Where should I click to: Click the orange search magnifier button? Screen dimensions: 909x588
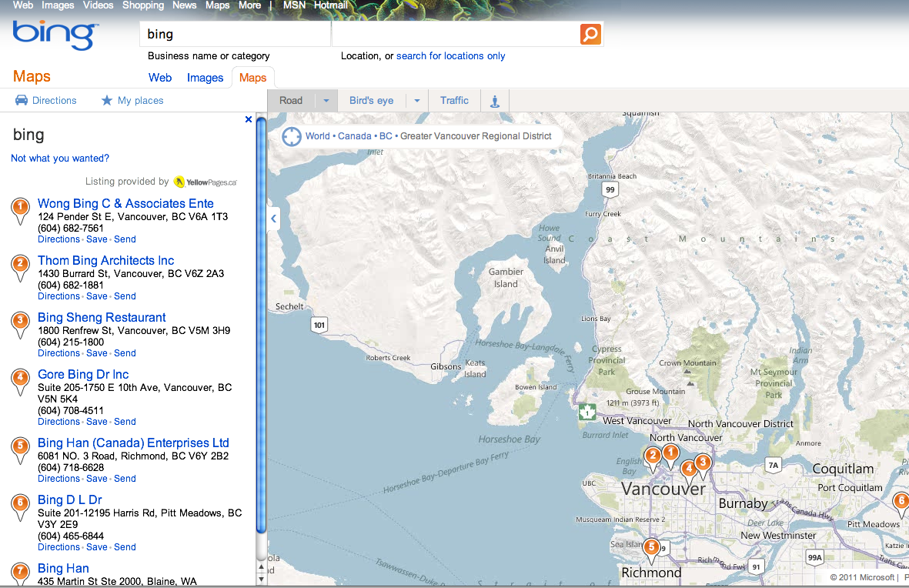590,34
